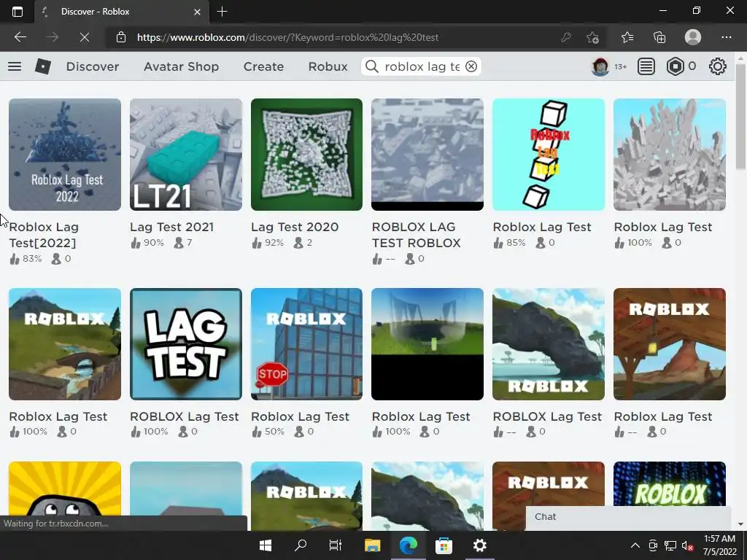Open the browser Settings and more menu

tap(726, 37)
